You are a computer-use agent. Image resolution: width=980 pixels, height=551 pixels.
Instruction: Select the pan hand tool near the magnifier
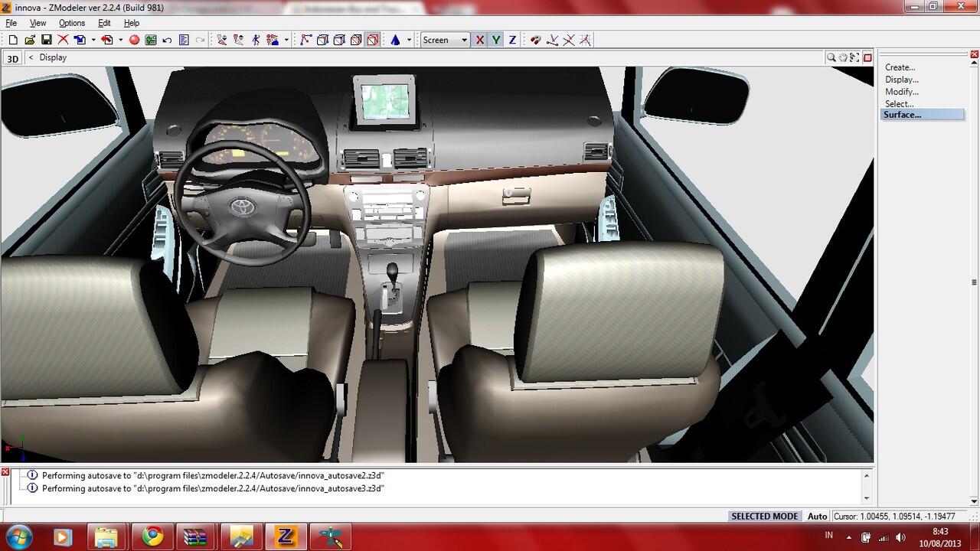[843, 57]
